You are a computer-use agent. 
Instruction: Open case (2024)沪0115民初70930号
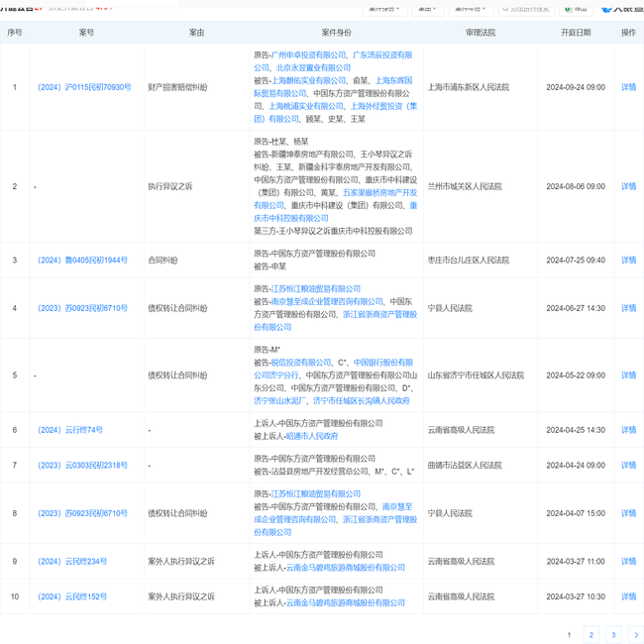[x=84, y=87]
